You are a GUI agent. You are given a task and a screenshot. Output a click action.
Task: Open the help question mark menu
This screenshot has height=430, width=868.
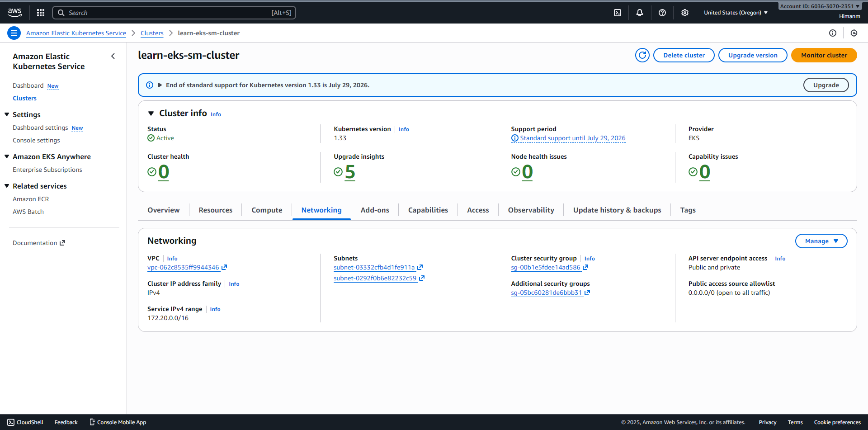662,13
